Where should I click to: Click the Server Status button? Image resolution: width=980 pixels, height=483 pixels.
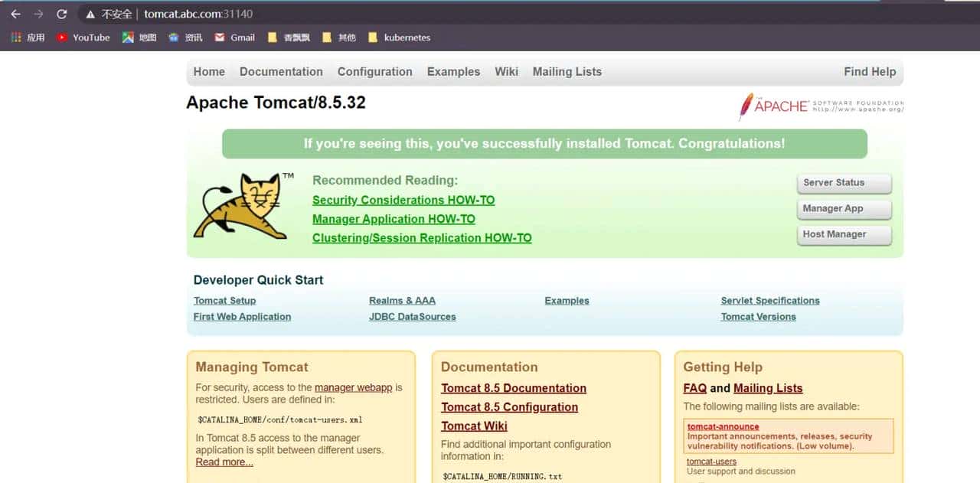844,183
